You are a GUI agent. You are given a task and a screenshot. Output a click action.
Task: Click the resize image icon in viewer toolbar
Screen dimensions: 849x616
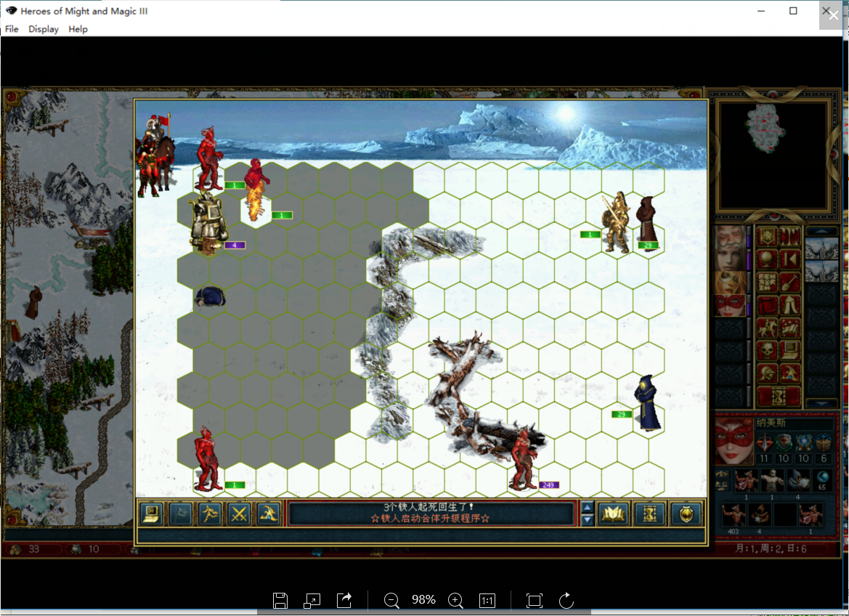(x=312, y=600)
